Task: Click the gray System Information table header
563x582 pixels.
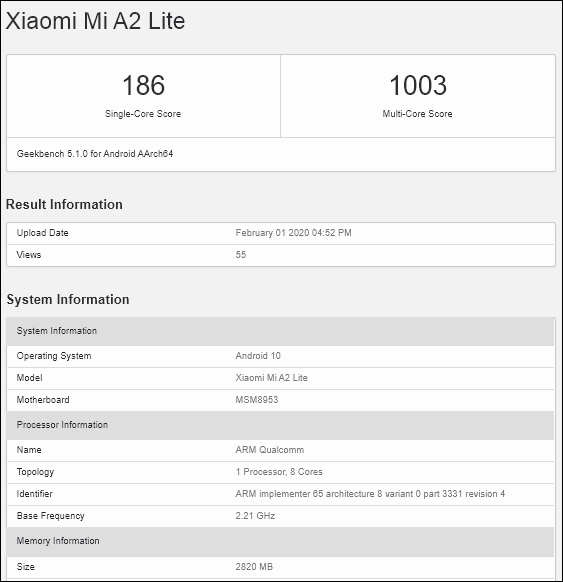Action: (280, 331)
